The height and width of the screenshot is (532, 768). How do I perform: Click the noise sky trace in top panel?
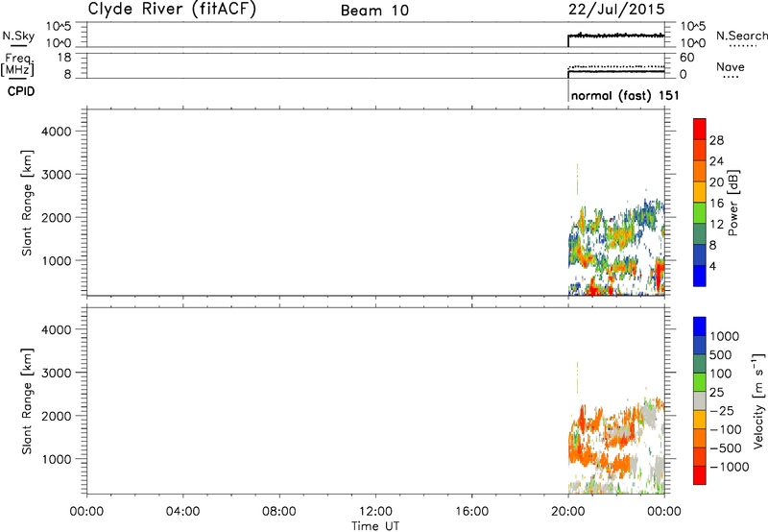(x=616, y=36)
